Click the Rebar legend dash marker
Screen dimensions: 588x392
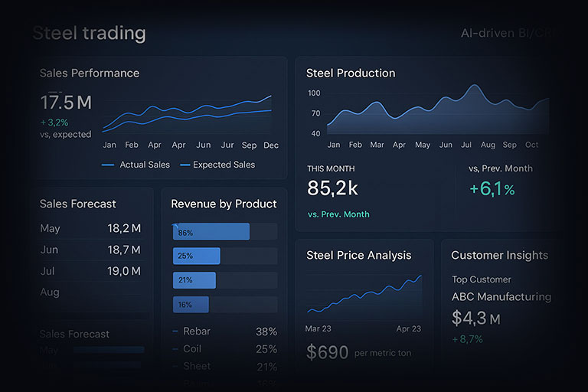click(176, 332)
